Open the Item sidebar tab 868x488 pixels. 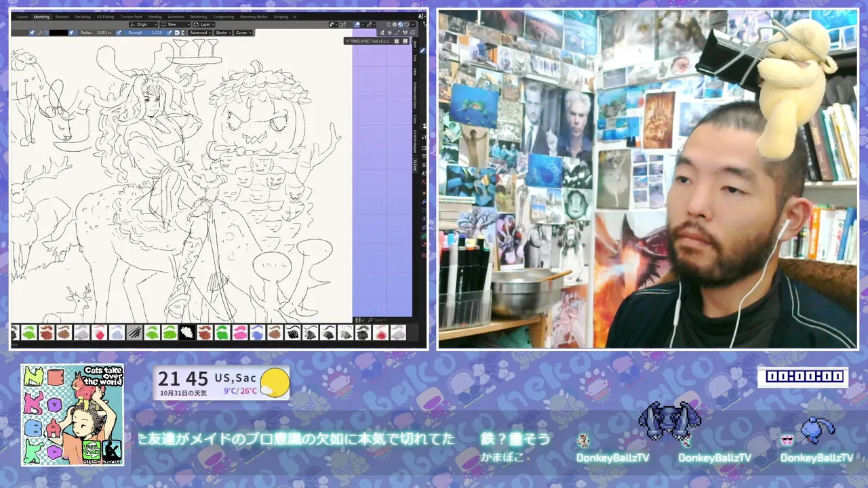pyautogui.click(x=414, y=43)
